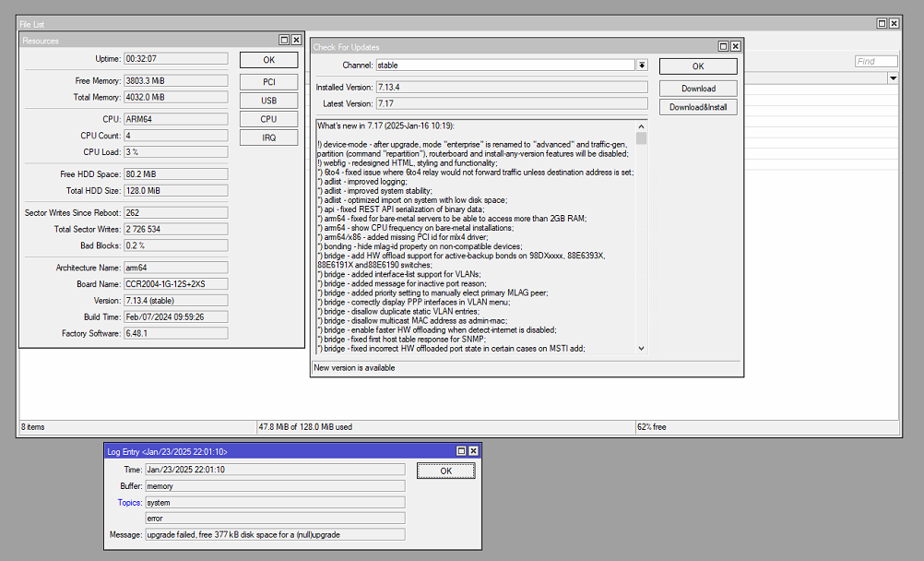Open the PCI device list
The width and height of the screenshot is (924, 561).
coord(268,79)
